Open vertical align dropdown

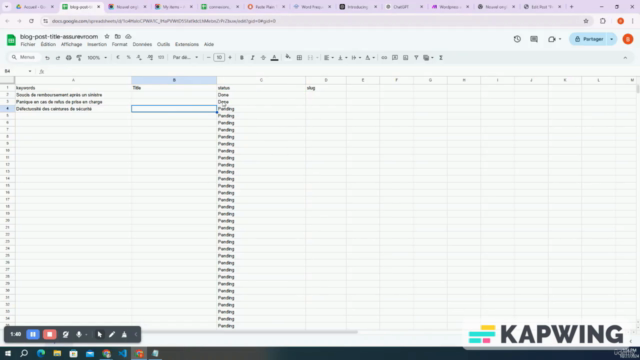click(342, 58)
